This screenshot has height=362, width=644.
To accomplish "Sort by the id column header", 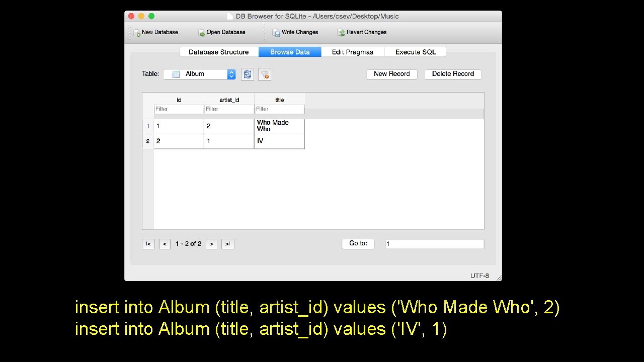I will (x=179, y=99).
